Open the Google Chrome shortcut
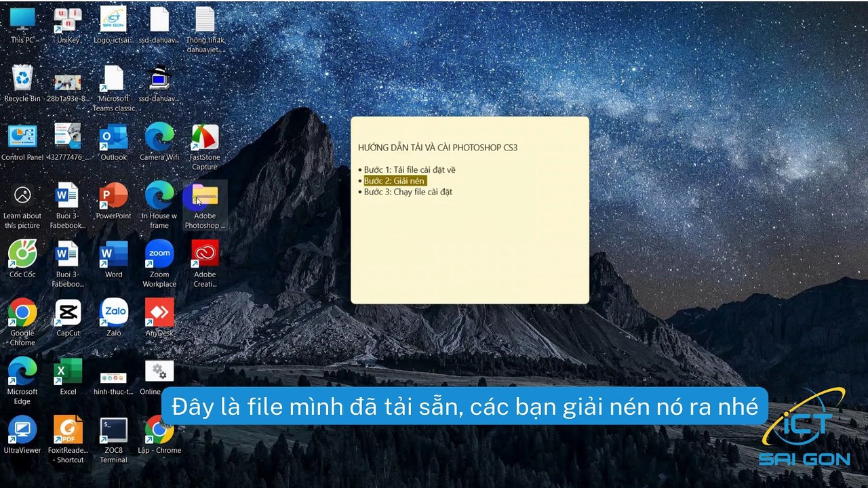The height and width of the screenshot is (488, 868). pyautogui.click(x=22, y=323)
